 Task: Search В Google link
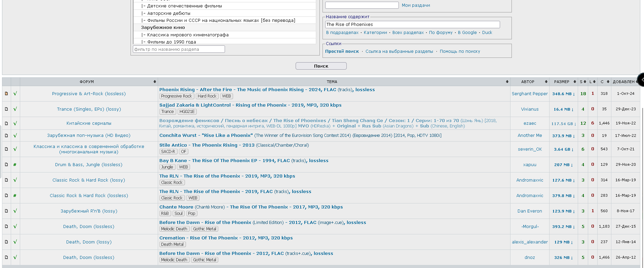[467, 33]
